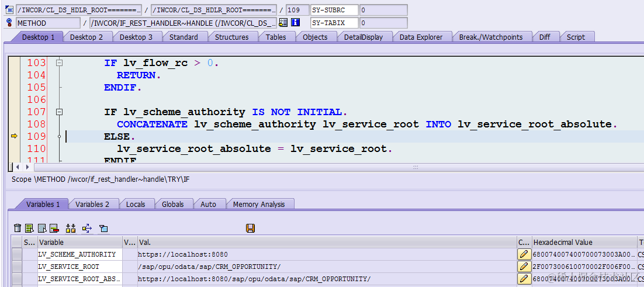Image resolution: width=644 pixels, height=287 pixels.
Task: Click the blue folder icon in variables toolbar
Action: pyautogui.click(x=103, y=229)
